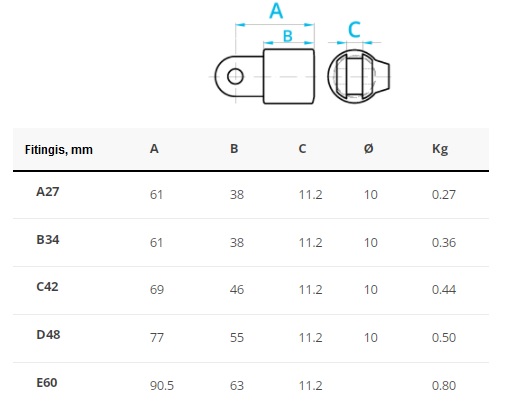Click the fitting side-view diagram
The image size is (520, 408).
[265, 76]
